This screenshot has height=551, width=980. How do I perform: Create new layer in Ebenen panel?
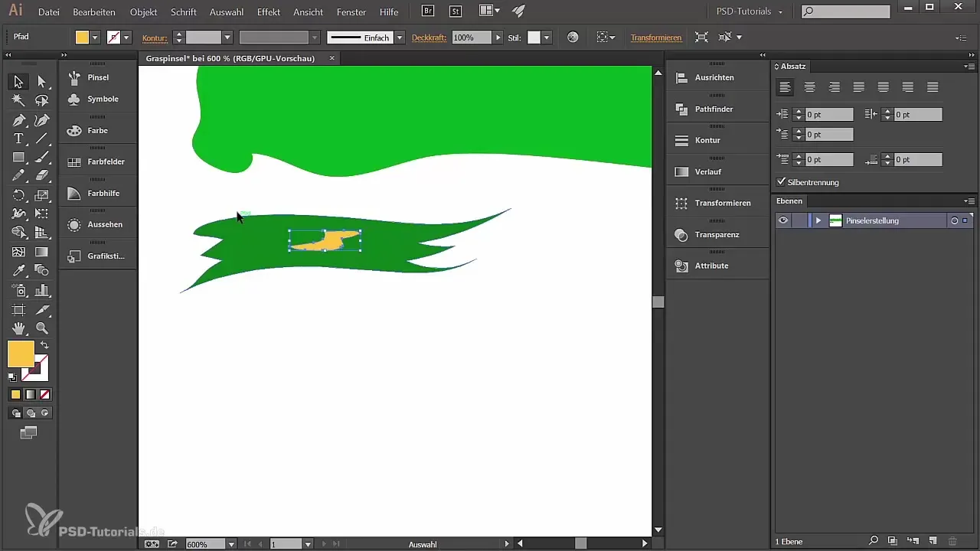[932, 541]
